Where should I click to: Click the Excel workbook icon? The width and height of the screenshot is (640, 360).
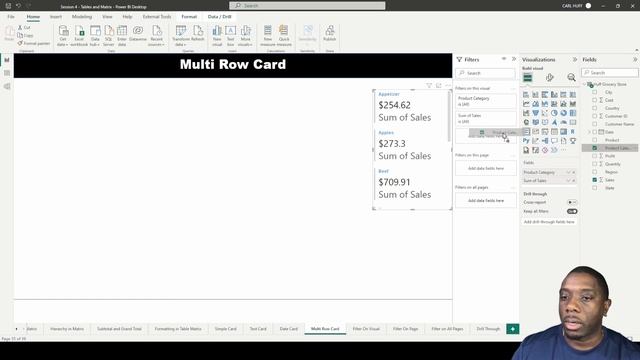click(x=79, y=36)
